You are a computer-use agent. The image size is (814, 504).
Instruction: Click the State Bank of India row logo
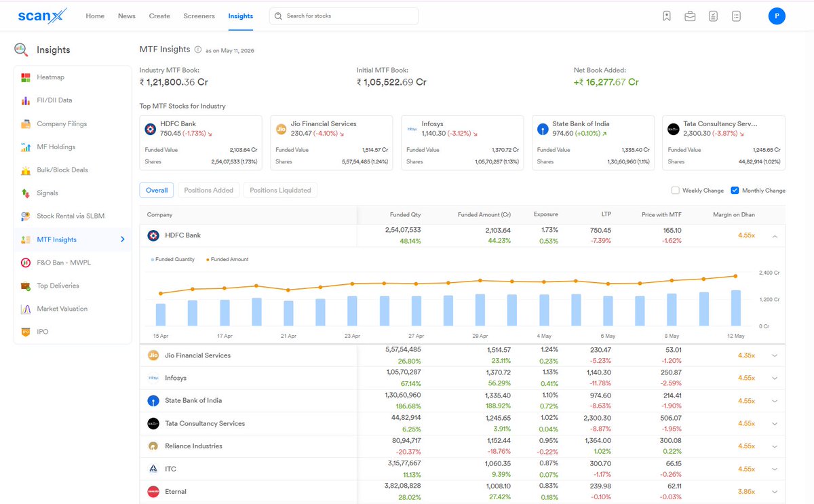coord(153,401)
